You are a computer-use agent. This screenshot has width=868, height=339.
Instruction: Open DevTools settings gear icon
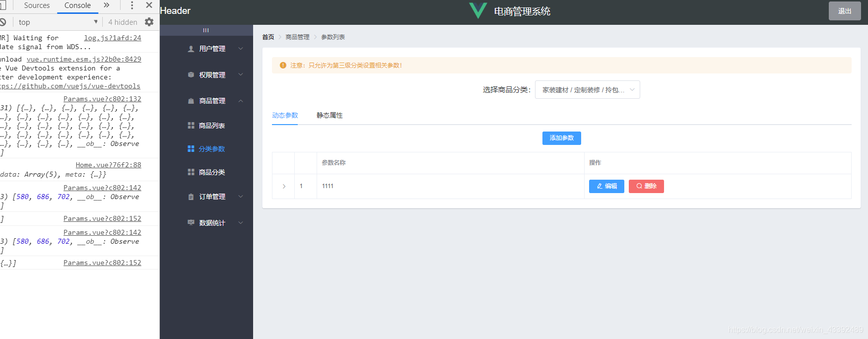coord(149,22)
